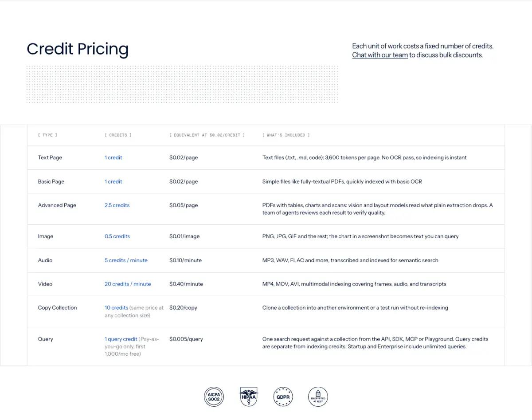Click the GDPR compliance badge
The width and height of the screenshot is (532, 420).
pyautogui.click(x=283, y=396)
